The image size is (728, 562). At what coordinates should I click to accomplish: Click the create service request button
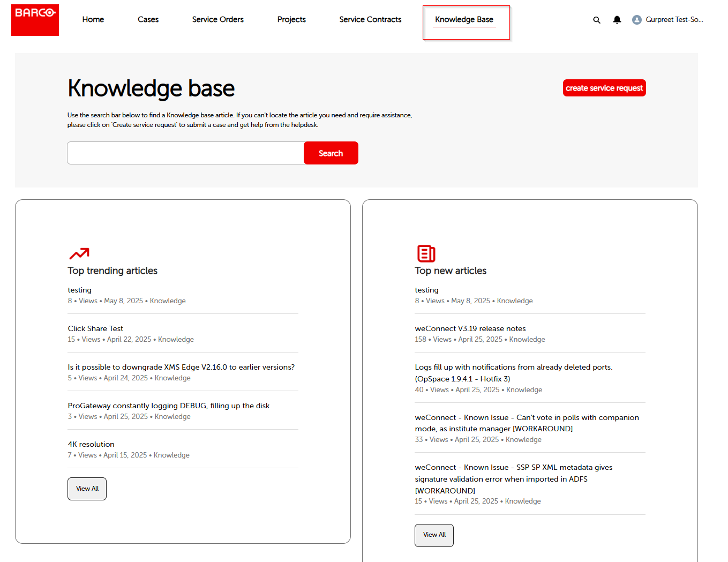(x=604, y=88)
